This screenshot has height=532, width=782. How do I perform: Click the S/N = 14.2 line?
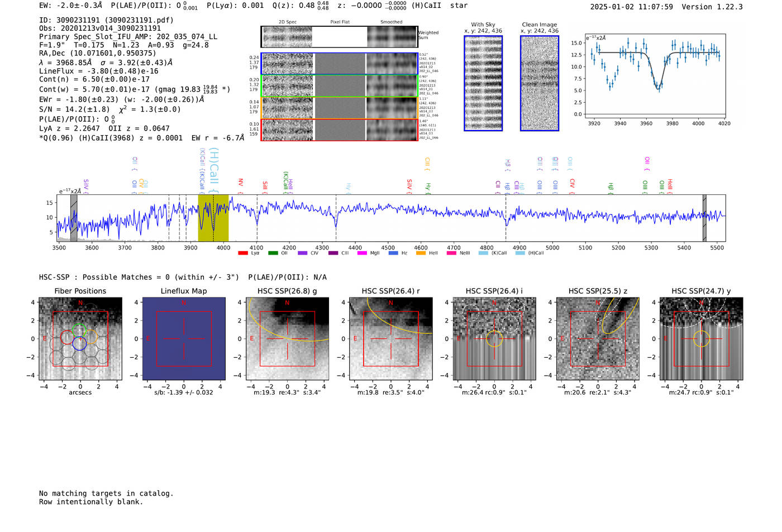click(x=109, y=109)
